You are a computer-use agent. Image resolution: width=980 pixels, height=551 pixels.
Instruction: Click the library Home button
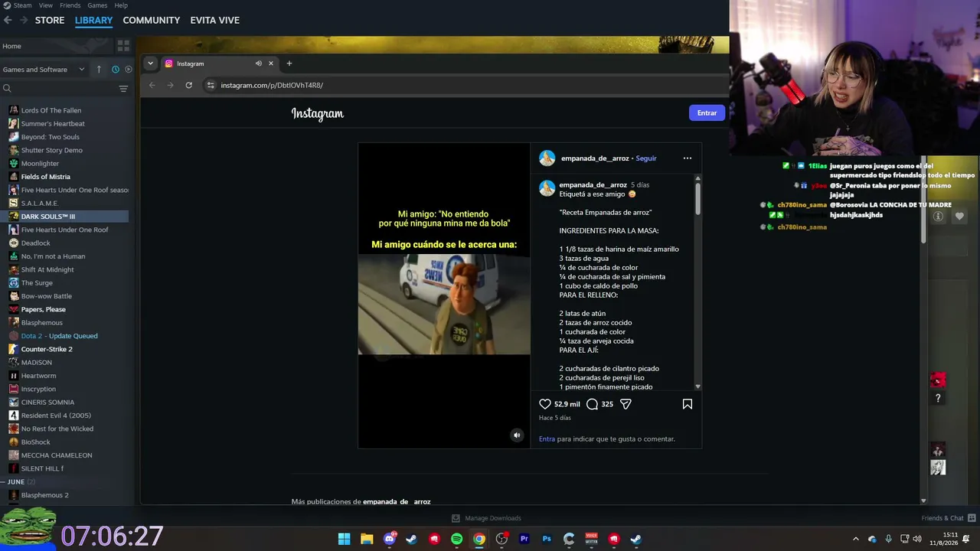(x=57, y=46)
